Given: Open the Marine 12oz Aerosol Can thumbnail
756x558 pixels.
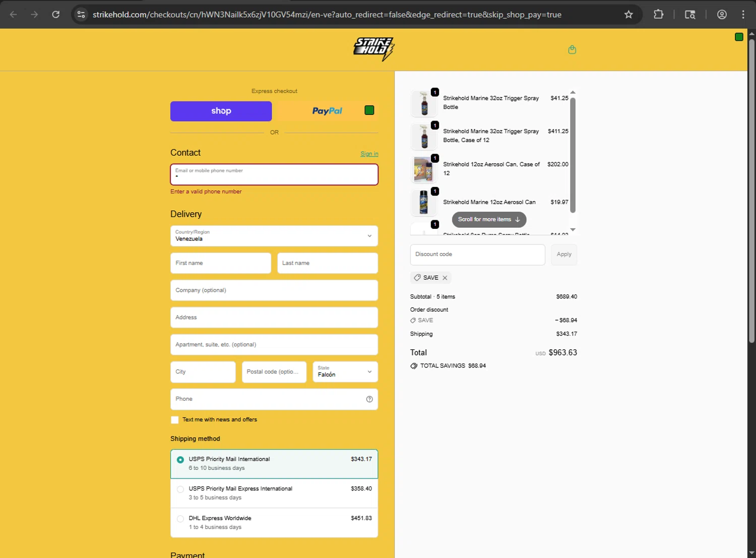Looking at the screenshot, I should pos(424,202).
